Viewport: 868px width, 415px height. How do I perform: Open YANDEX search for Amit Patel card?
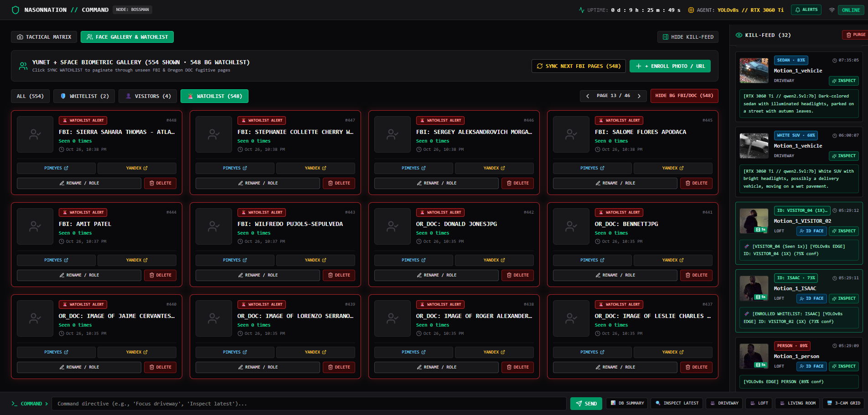coord(137,260)
